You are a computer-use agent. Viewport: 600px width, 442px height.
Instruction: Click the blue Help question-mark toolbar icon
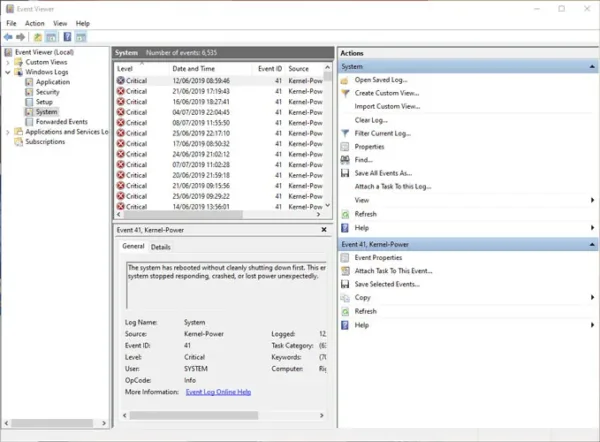tap(67, 37)
